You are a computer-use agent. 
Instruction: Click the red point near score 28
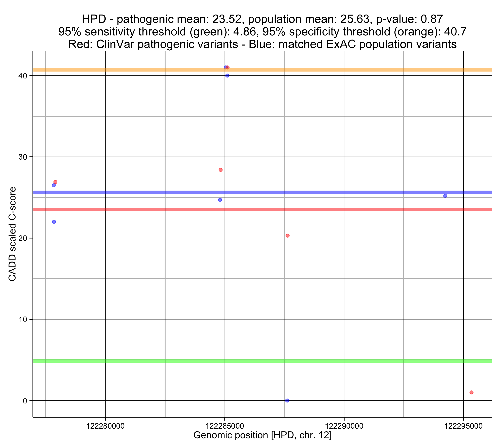click(x=220, y=170)
